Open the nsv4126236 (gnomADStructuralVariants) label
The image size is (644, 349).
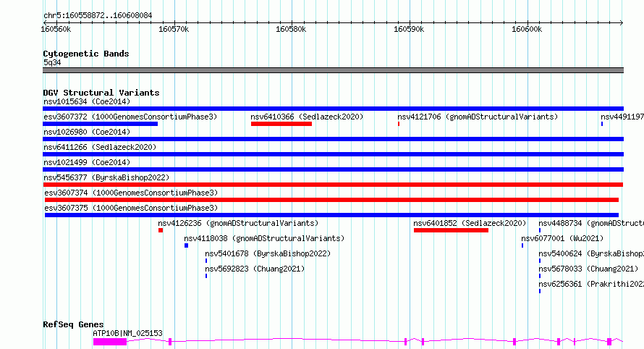click(x=238, y=223)
